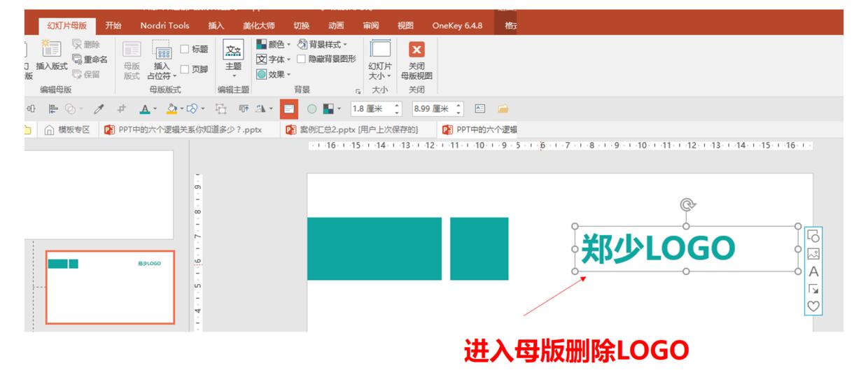Click the dark teal color square icon
The height and width of the screenshot is (382, 868).
click(x=329, y=109)
